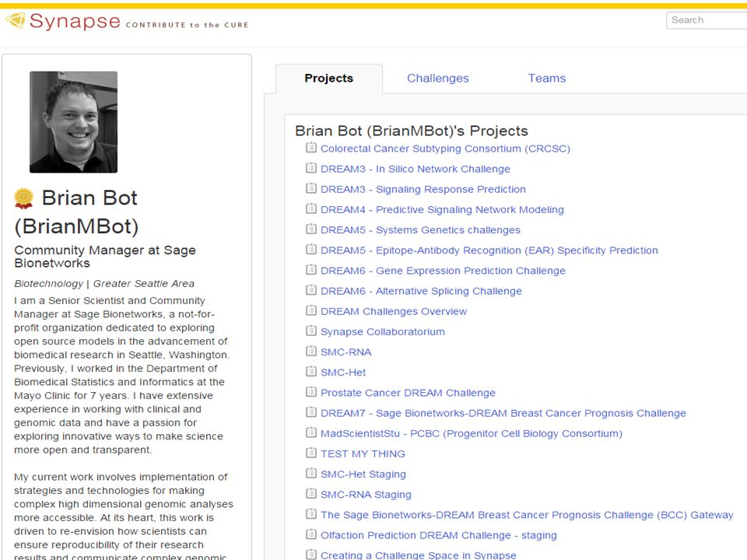Open DREAM7 Sage Bionetworks-DREAM Breast Cancer Prognosis Challenge
This screenshot has height=560, width=747.
coord(503,413)
